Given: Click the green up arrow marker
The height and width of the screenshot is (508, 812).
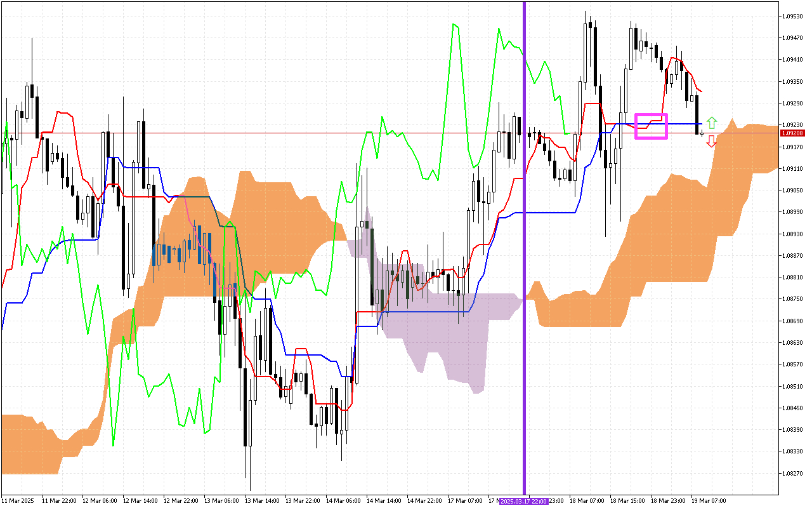Looking at the screenshot, I should (x=712, y=122).
